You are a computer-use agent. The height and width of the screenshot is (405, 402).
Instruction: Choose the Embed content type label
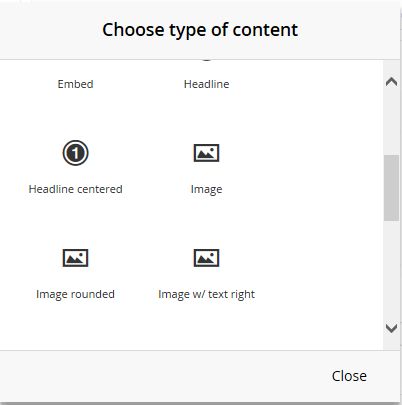75,84
